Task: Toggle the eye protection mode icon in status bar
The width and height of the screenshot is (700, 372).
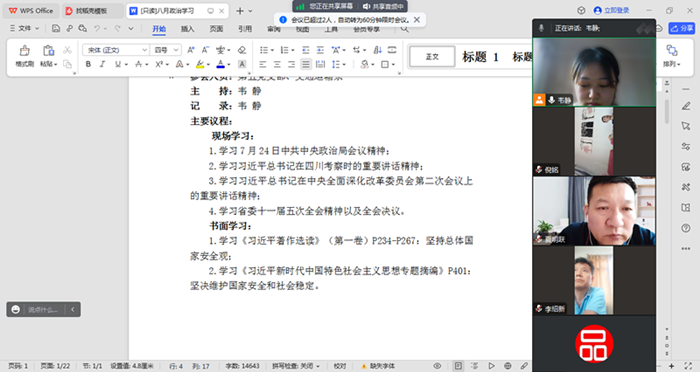Action: tap(438, 366)
